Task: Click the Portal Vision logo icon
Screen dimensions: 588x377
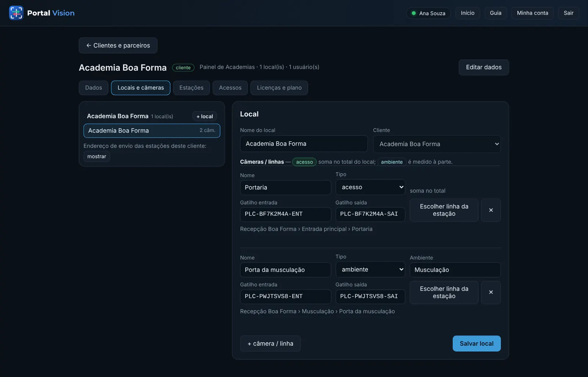Action: [16, 13]
